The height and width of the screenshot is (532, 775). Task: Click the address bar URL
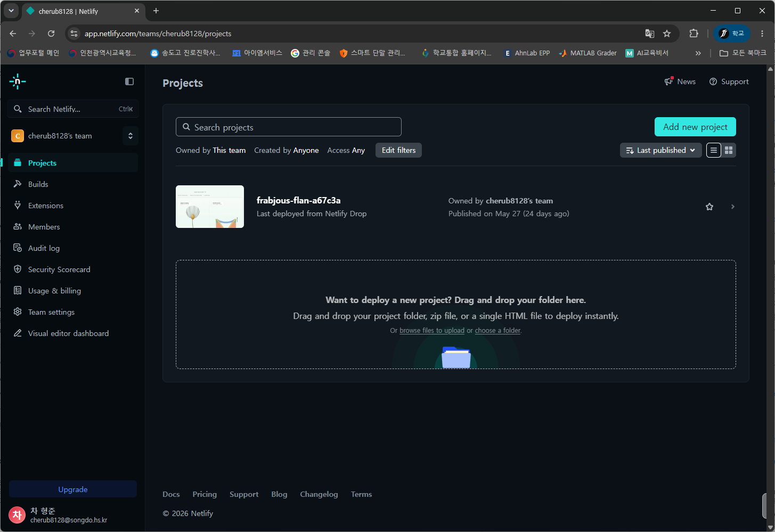(158, 34)
